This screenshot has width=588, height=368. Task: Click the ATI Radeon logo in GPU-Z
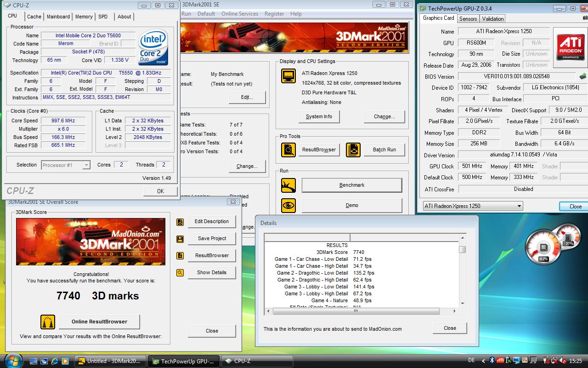(571, 48)
